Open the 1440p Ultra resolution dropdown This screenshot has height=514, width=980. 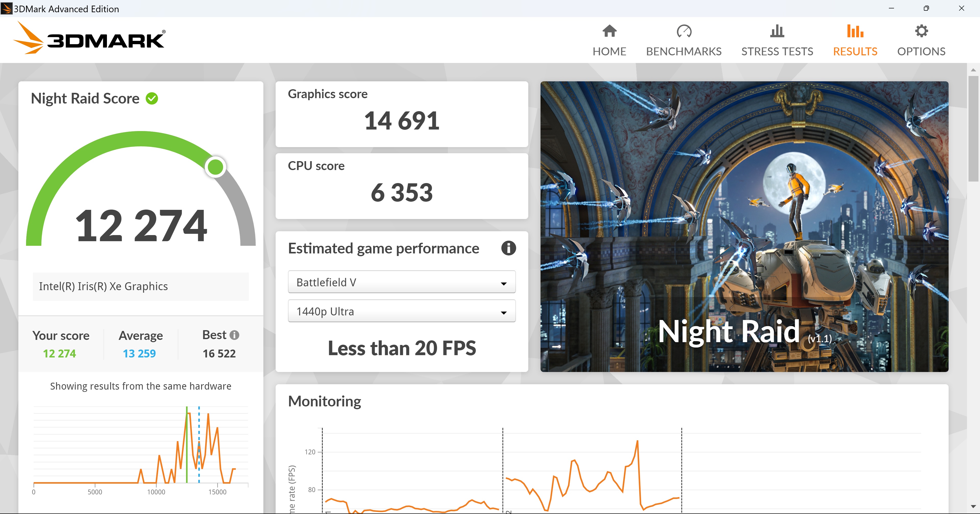pos(401,311)
